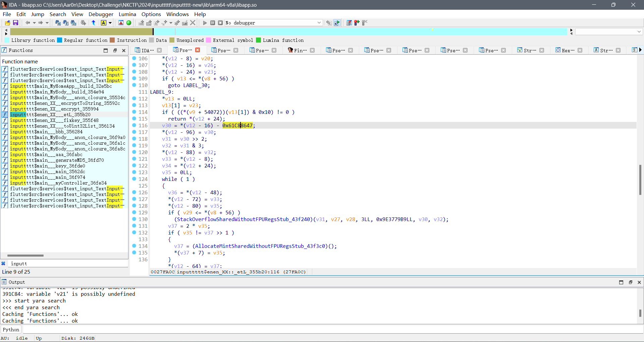
Task: Open the forward-history dropdown arrow
Action: click(47, 23)
